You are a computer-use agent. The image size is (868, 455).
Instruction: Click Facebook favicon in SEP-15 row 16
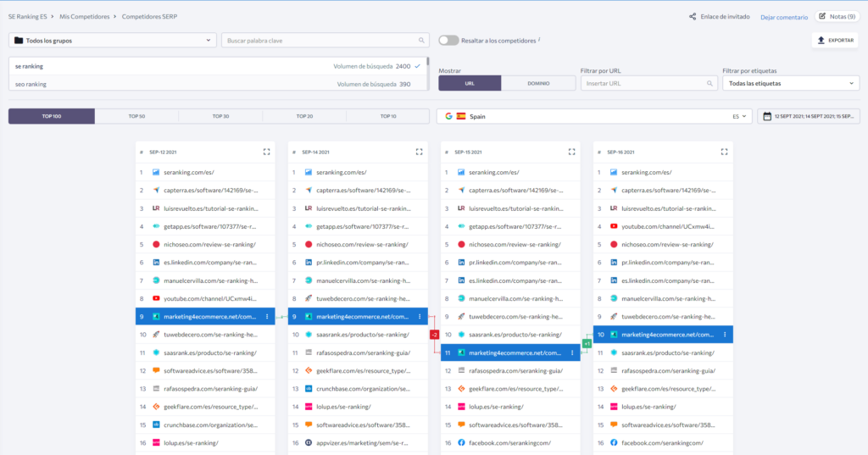click(461, 443)
